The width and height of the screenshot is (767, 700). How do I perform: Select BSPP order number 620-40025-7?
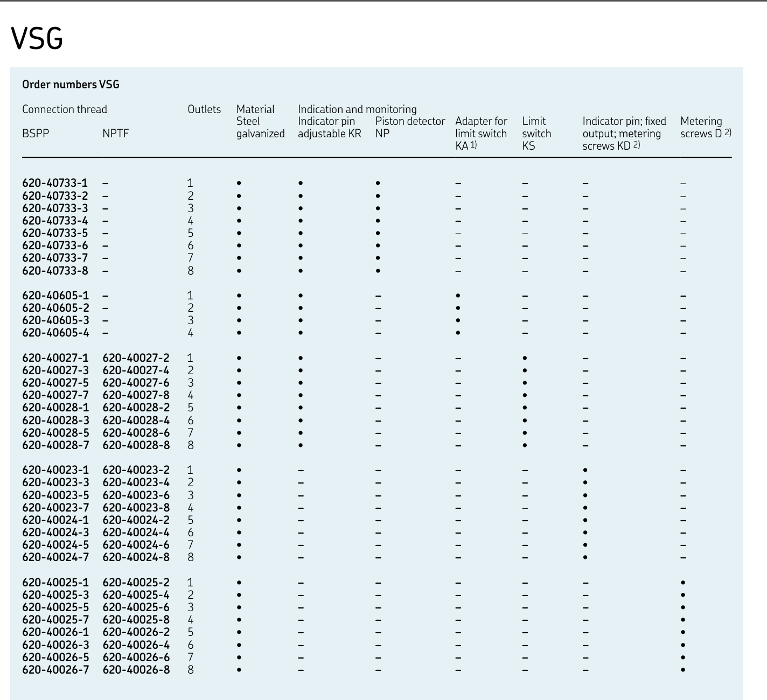[55, 620]
